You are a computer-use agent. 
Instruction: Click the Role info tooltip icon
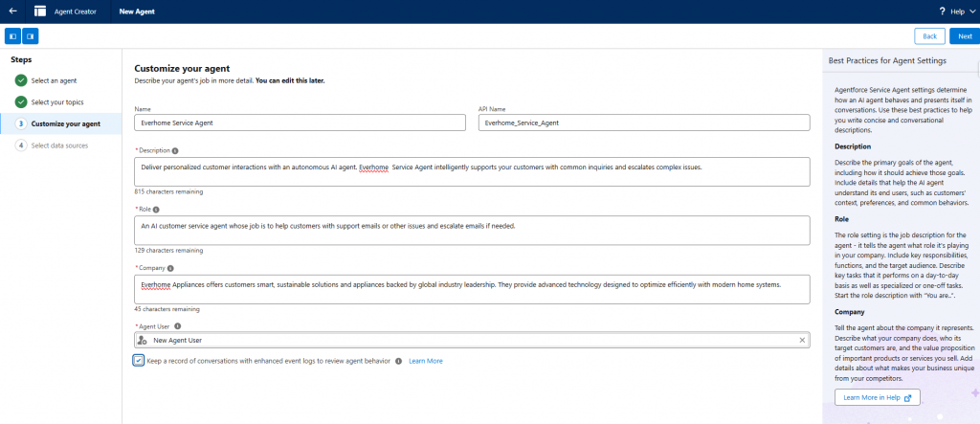click(156, 209)
